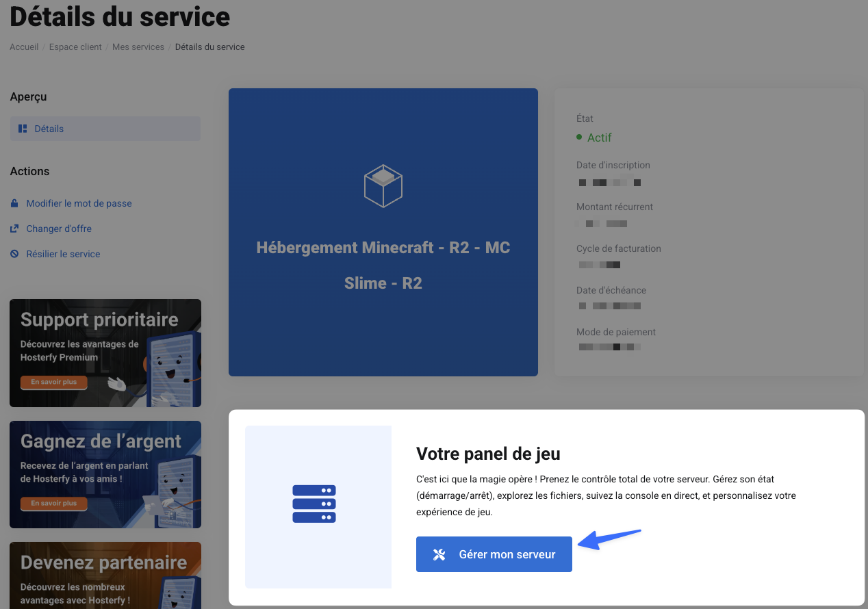The height and width of the screenshot is (609, 868).
Task: Click En savoir plus on Support prioritaire
Action: pos(53,382)
